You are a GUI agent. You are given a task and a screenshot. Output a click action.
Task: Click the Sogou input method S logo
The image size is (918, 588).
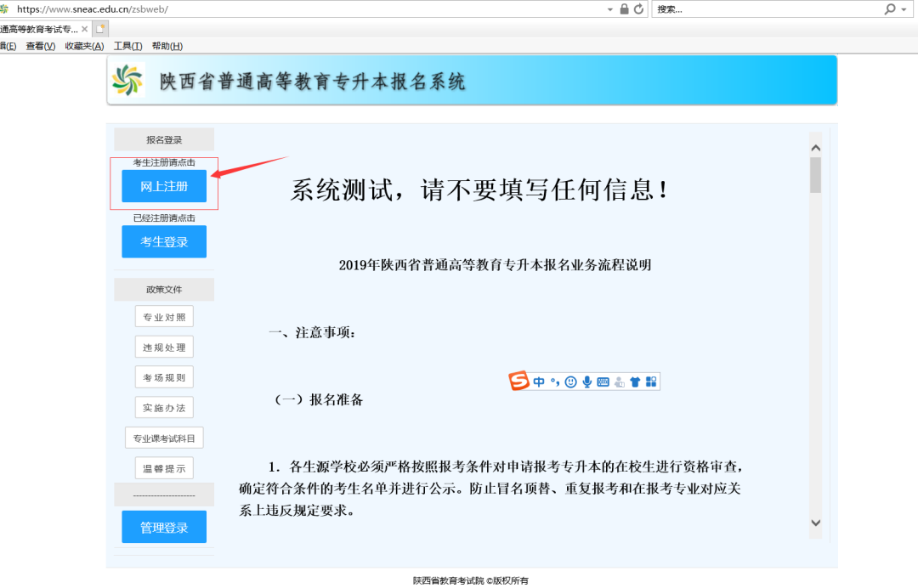[x=519, y=382]
